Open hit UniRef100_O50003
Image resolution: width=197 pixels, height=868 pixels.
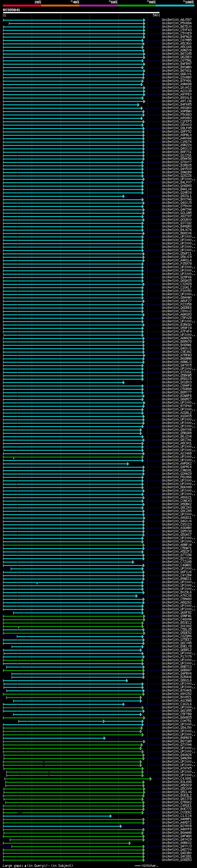coord(176,125)
